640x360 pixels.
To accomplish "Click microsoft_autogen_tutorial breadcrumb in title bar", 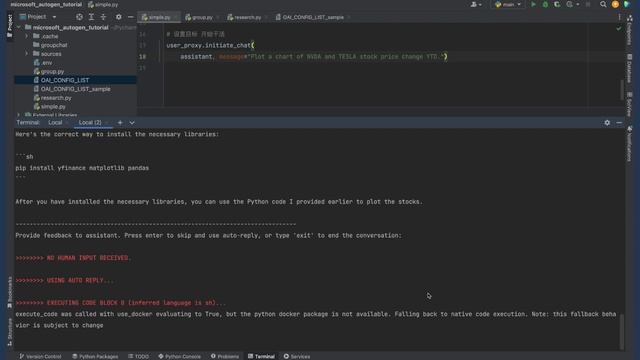I will pyautogui.click(x=46, y=4).
